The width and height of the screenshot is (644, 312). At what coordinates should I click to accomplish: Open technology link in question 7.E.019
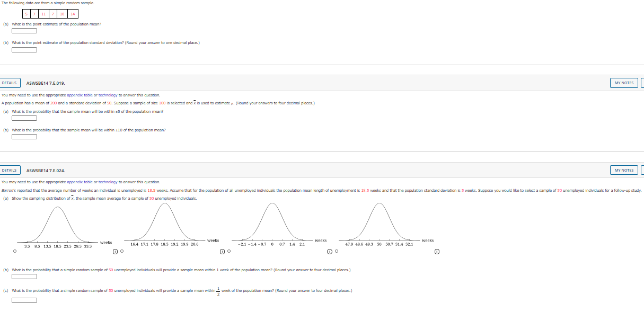[109, 94]
